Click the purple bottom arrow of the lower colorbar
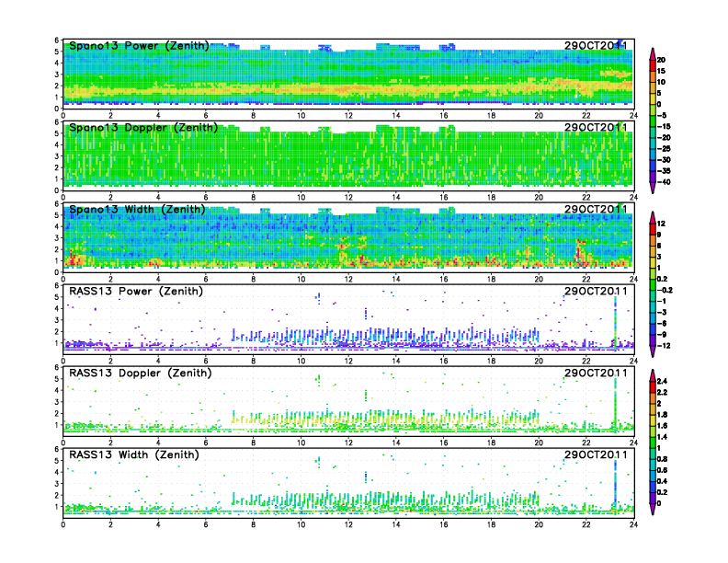Image resolution: width=728 pixels, height=563 pixels. 653,509
